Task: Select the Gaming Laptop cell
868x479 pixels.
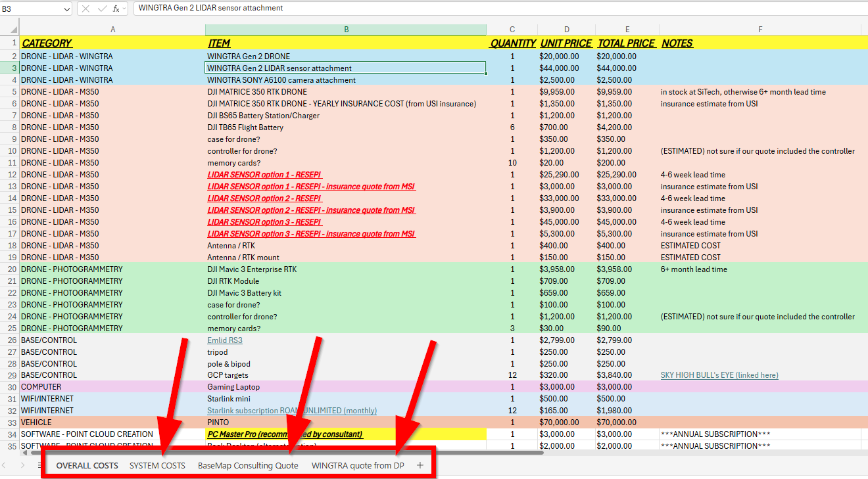Action: (x=346, y=387)
